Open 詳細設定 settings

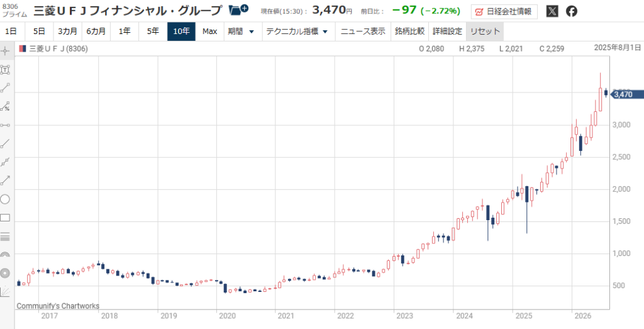[x=447, y=31]
